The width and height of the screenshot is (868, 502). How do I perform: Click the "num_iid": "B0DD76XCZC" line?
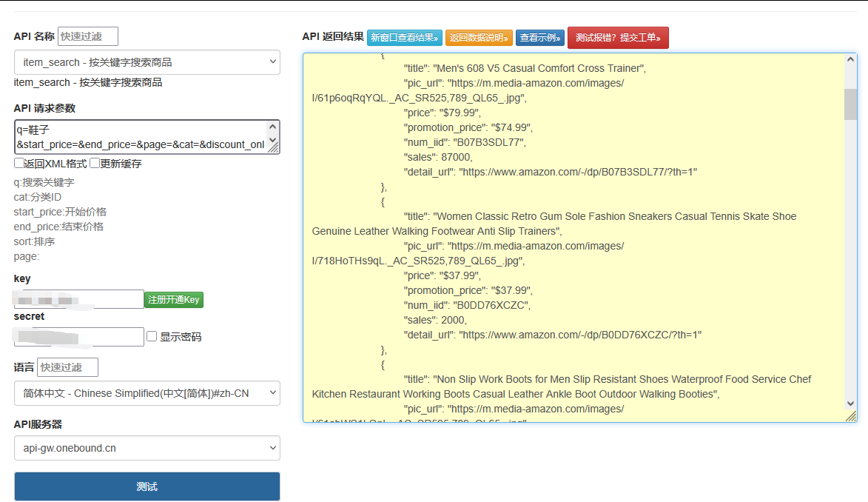coord(467,305)
